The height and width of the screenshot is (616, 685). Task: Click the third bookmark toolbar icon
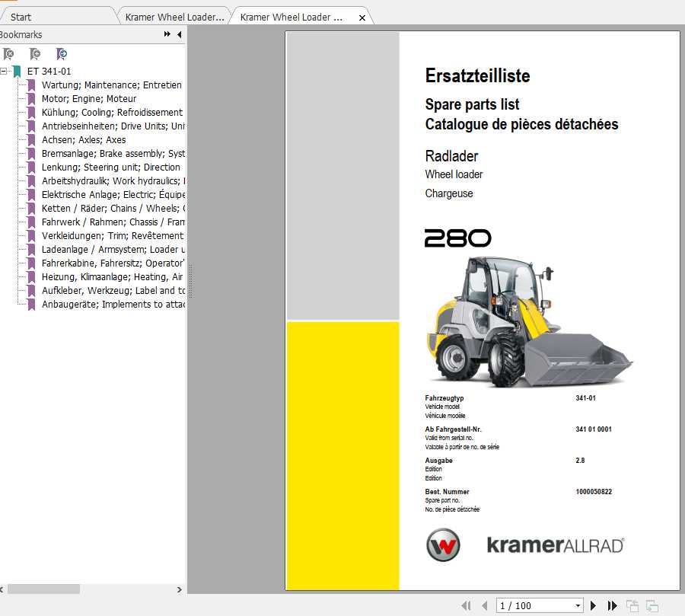pyautogui.click(x=62, y=54)
